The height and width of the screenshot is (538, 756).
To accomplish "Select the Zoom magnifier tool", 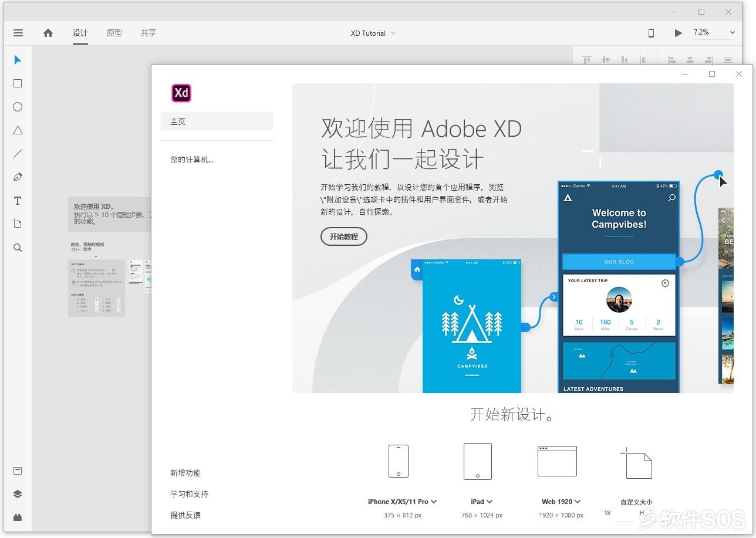I will tap(18, 248).
